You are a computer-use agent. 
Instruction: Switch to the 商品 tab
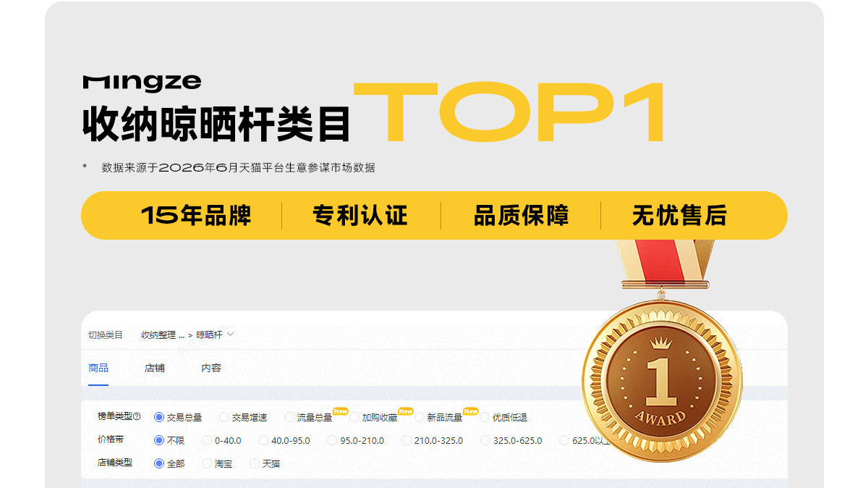pyautogui.click(x=98, y=368)
